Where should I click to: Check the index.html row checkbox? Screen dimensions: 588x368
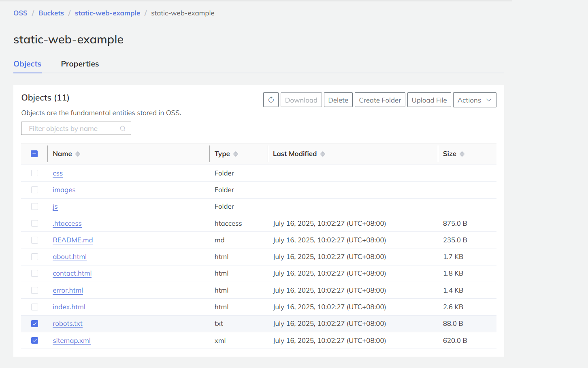tap(35, 307)
